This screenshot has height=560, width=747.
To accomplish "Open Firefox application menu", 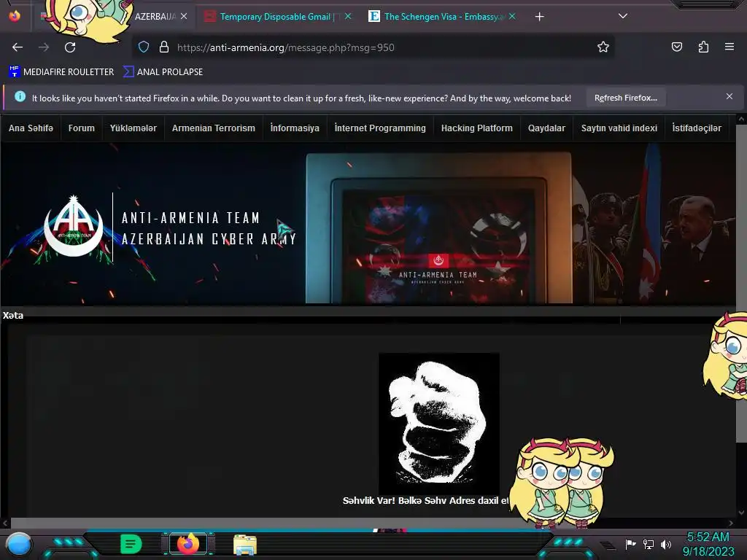I will (729, 47).
